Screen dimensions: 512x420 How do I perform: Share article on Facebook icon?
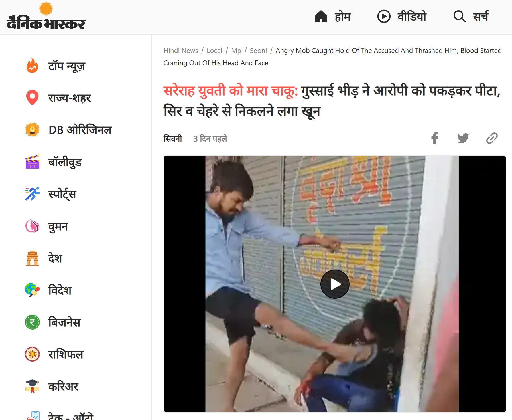pyautogui.click(x=435, y=138)
